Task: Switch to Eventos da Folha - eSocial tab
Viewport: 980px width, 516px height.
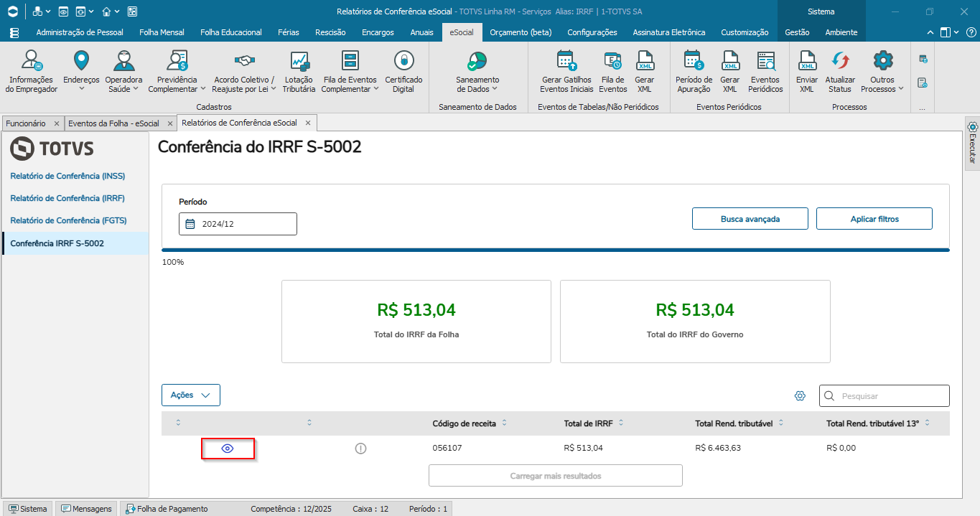Action: tap(114, 123)
